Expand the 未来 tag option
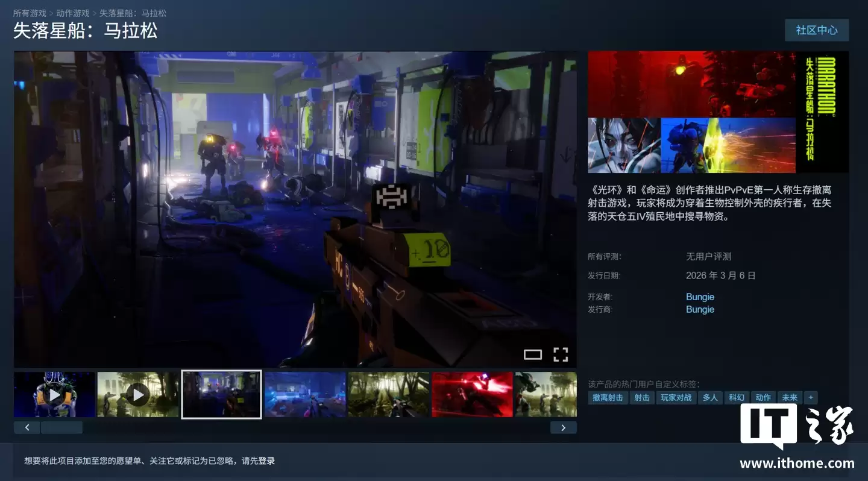Viewport: 868px width, 481px height. [x=789, y=398]
